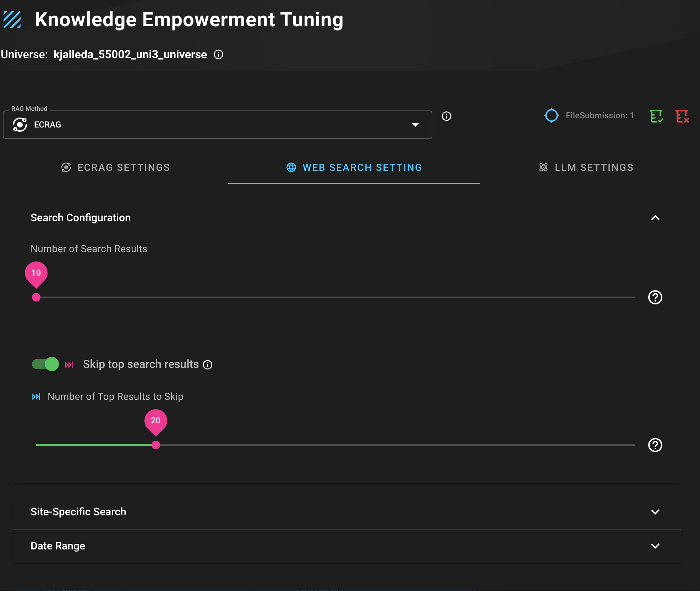Click the Top Results to Skip slider handle
The height and width of the screenshot is (591, 700).
pyautogui.click(x=156, y=445)
